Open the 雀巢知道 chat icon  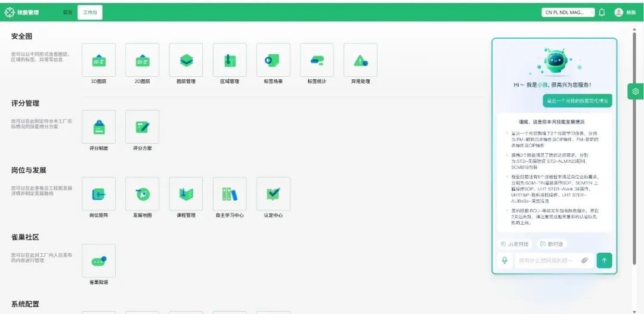98,260
